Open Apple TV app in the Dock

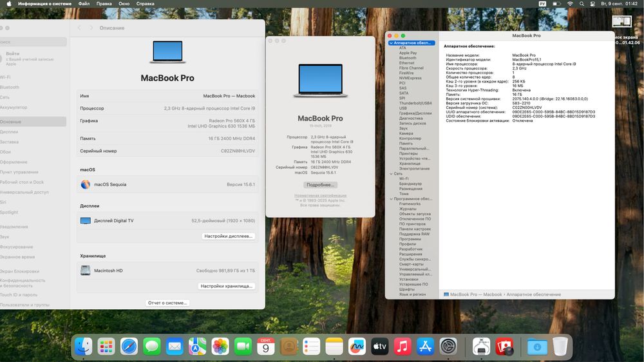[380, 347]
